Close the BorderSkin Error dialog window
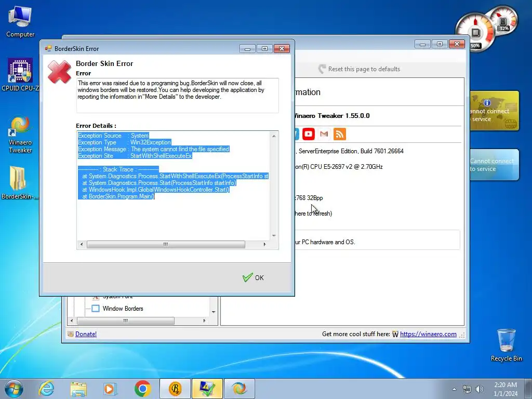The image size is (532, 399). pyautogui.click(x=282, y=49)
